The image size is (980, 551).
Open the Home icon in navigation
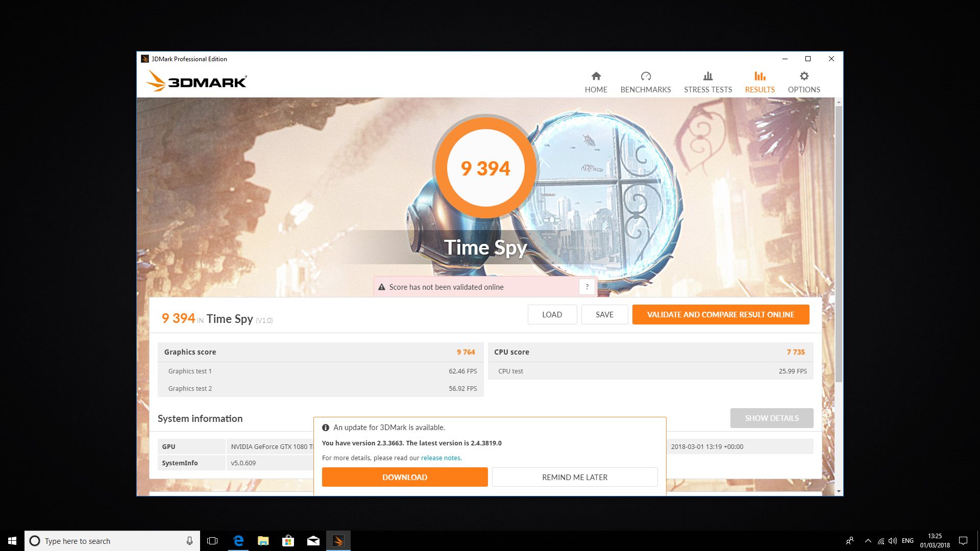tap(596, 77)
